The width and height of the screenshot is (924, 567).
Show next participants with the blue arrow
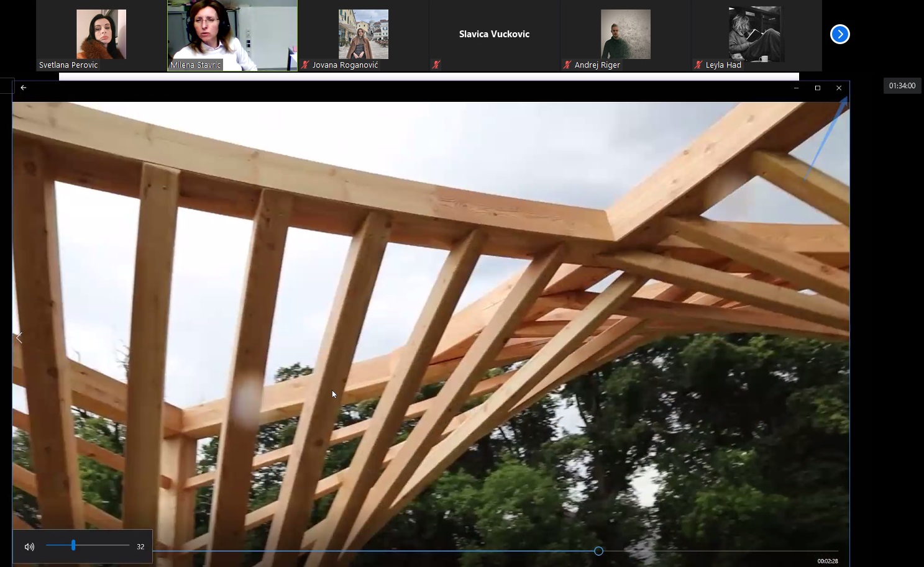click(x=839, y=34)
